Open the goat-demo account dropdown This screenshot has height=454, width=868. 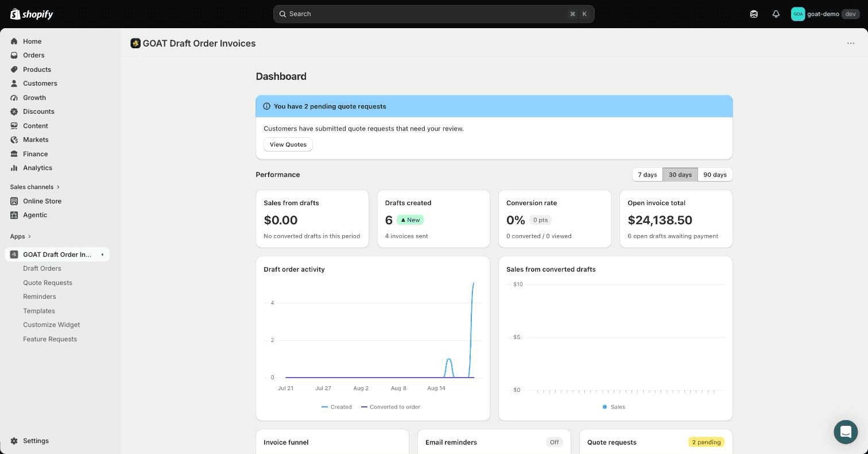tap(825, 14)
